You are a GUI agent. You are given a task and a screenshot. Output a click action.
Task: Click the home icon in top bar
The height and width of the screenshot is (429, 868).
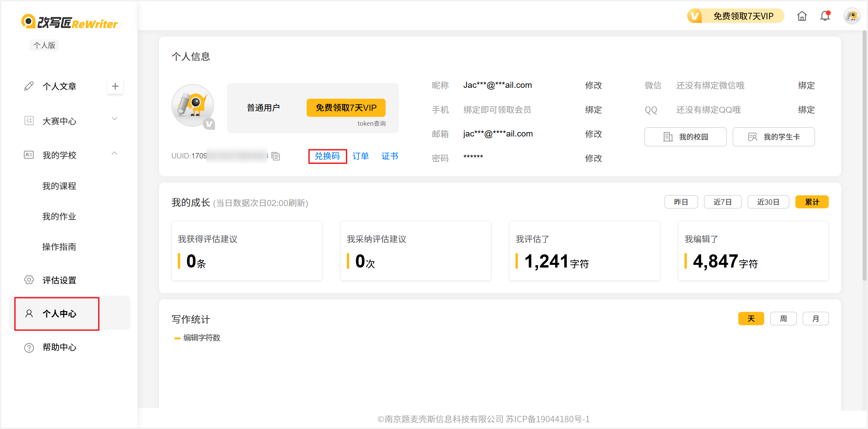click(802, 16)
